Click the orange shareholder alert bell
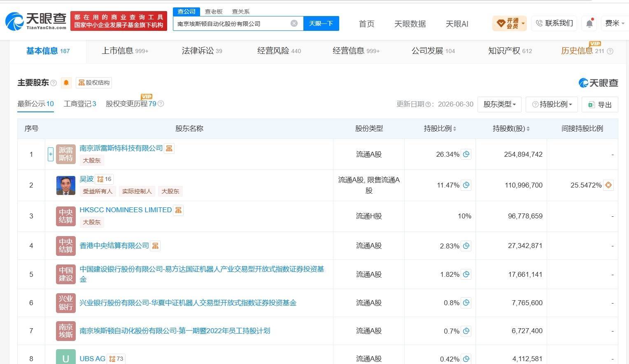This screenshot has width=629, height=364. coord(66,83)
